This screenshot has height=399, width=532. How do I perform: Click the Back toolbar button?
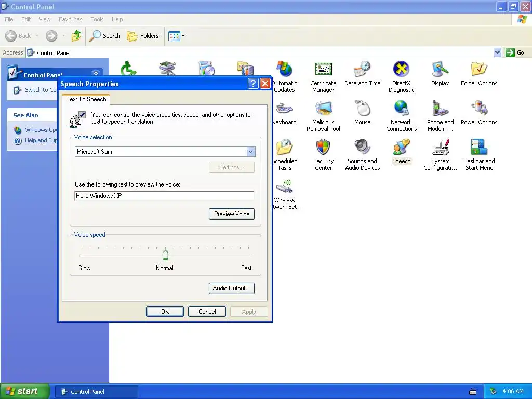(18, 36)
